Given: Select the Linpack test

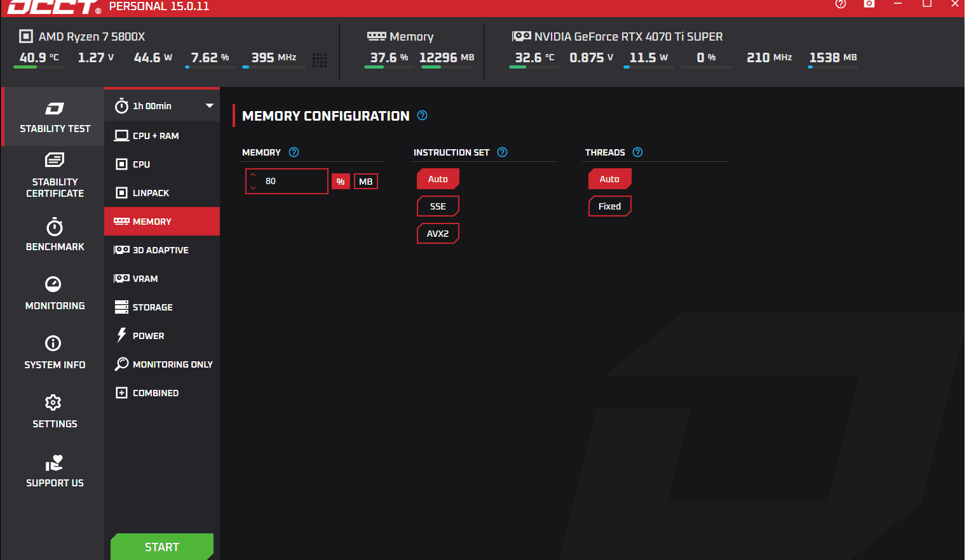Looking at the screenshot, I should coord(162,192).
